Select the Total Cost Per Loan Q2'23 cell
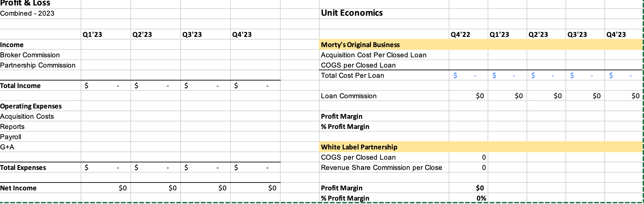The image size is (644, 204). pyautogui.click(x=546, y=75)
